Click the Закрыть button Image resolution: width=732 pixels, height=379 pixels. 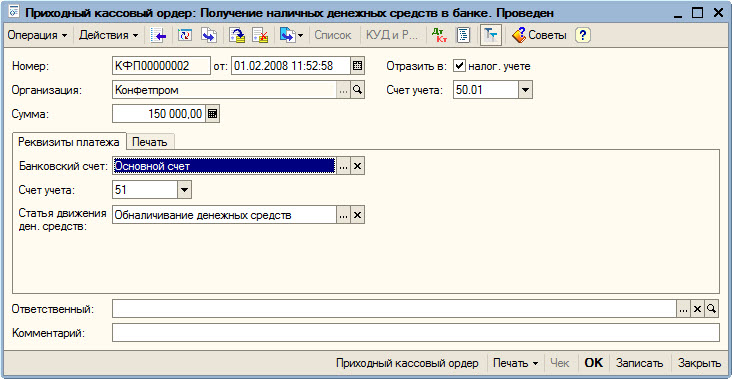[x=699, y=363]
